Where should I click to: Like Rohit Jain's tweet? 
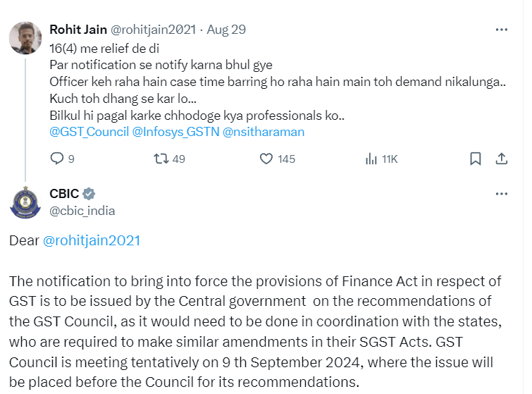[266, 159]
